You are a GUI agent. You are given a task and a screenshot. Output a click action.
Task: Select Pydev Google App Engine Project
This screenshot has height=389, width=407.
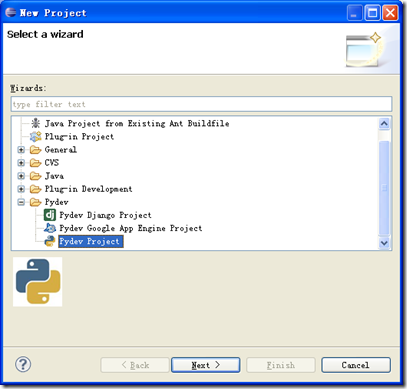coord(131,228)
